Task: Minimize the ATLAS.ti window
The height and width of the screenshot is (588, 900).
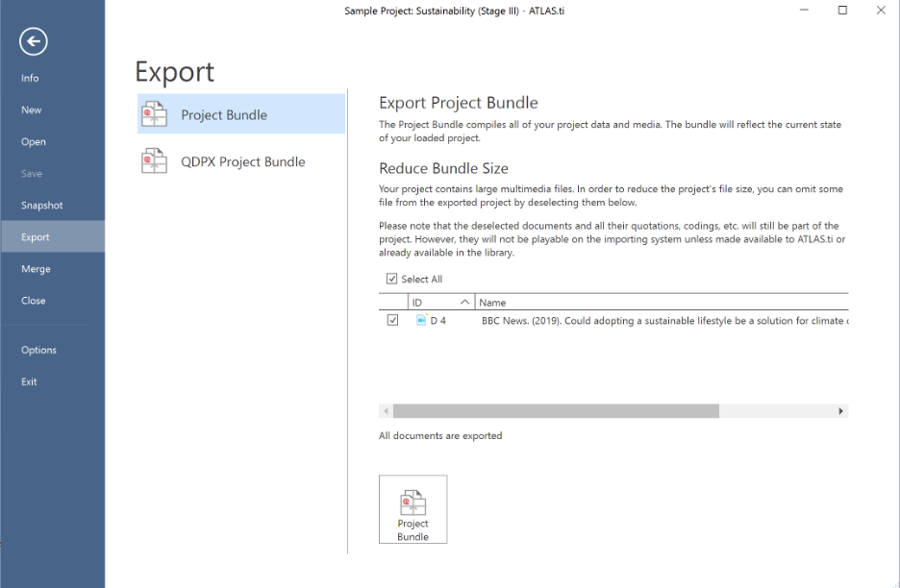Action: 804,10
